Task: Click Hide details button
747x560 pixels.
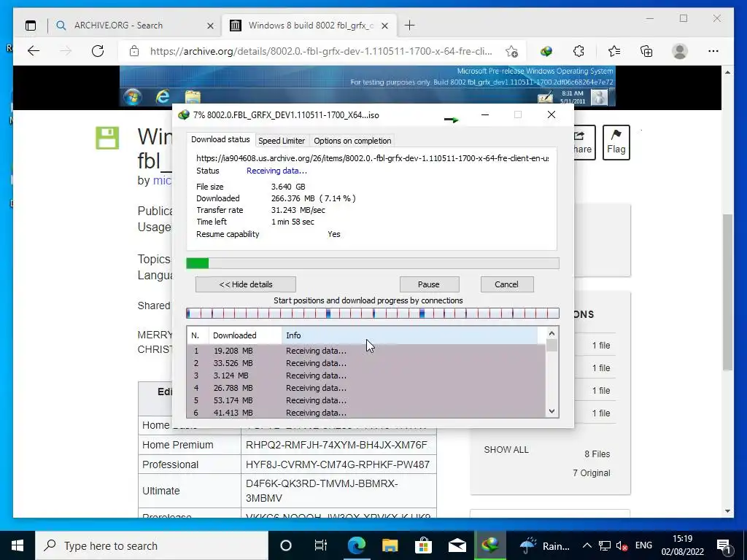Action: coord(246,284)
